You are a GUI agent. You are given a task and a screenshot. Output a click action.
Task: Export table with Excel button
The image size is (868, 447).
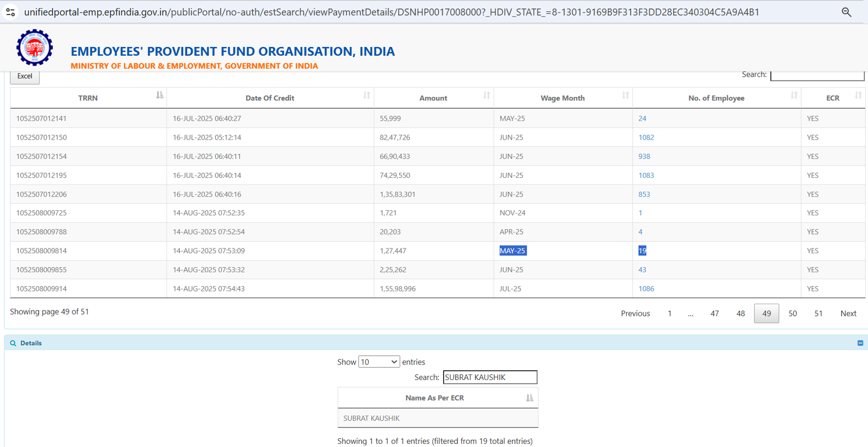tap(25, 76)
